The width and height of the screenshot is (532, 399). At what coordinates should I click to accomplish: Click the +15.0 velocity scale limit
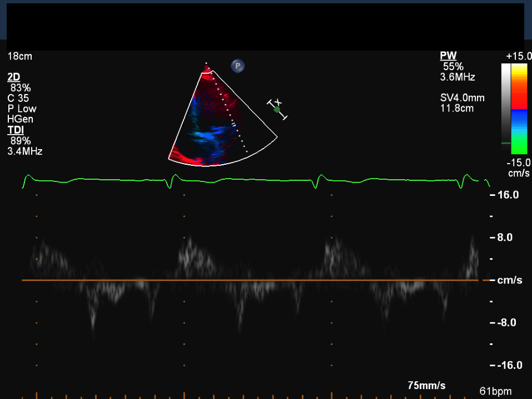click(517, 57)
